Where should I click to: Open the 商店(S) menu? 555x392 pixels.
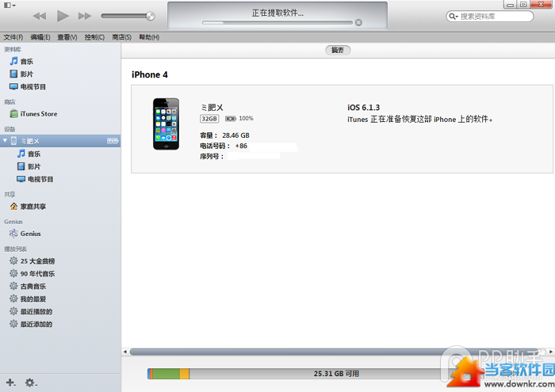coord(121,37)
